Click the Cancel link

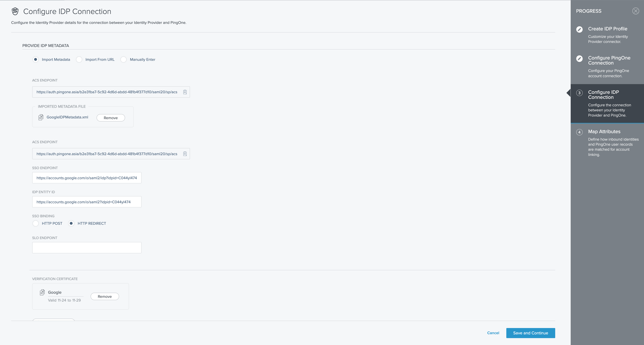tap(493, 333)
